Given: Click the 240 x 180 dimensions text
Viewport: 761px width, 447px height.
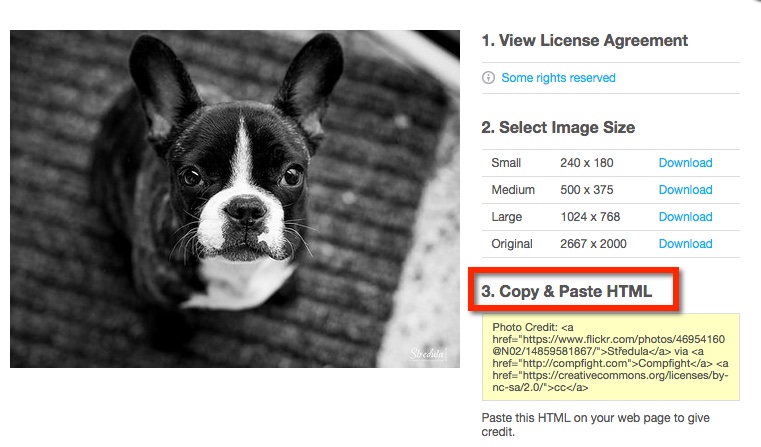Looking at the screenshot, I should [x=587, y=163].
